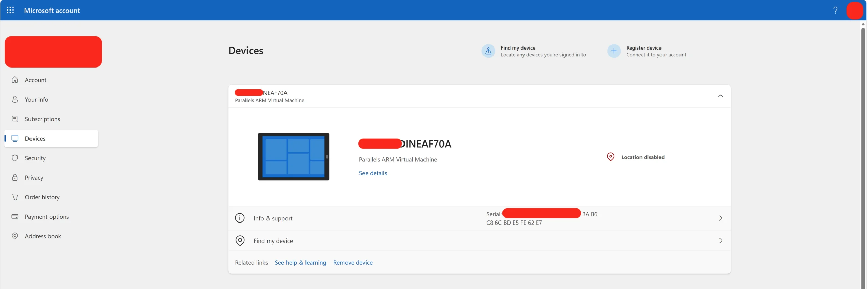The image size is (868, 289).
Task: Open the Info & support row label
Action: click(273, 218)
